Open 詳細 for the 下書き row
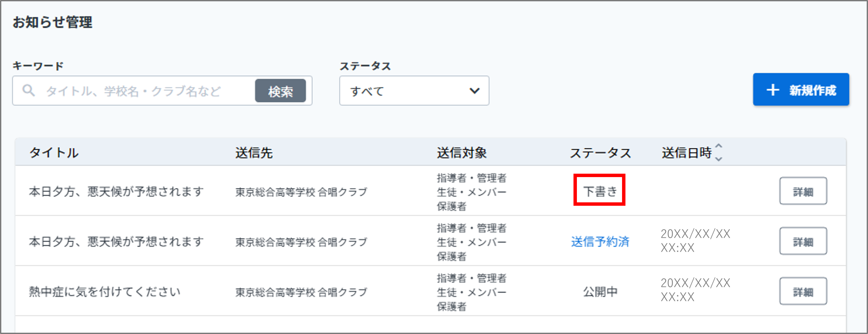The image size is (868, 334). [803, 191]
